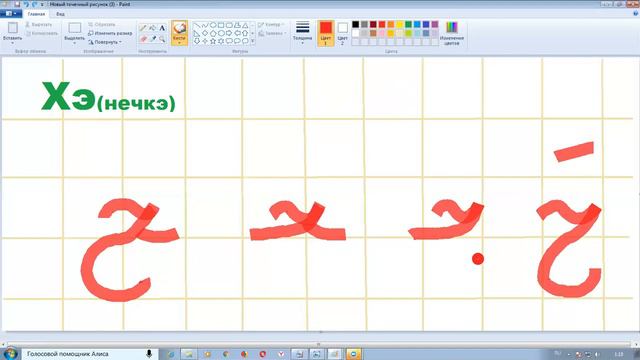Expand the shapes gallery more arrow
640x360 pixels.
pyautogui.click(x=253, y=41)
